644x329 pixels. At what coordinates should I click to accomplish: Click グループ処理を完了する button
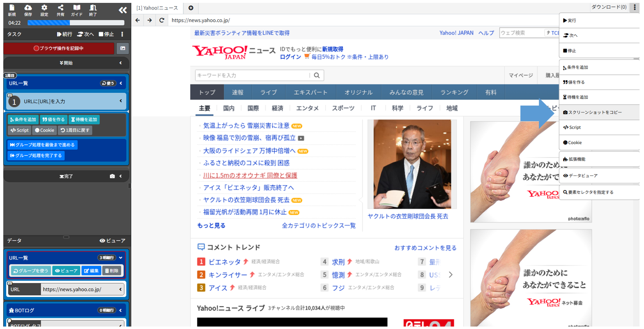(36, 155)
